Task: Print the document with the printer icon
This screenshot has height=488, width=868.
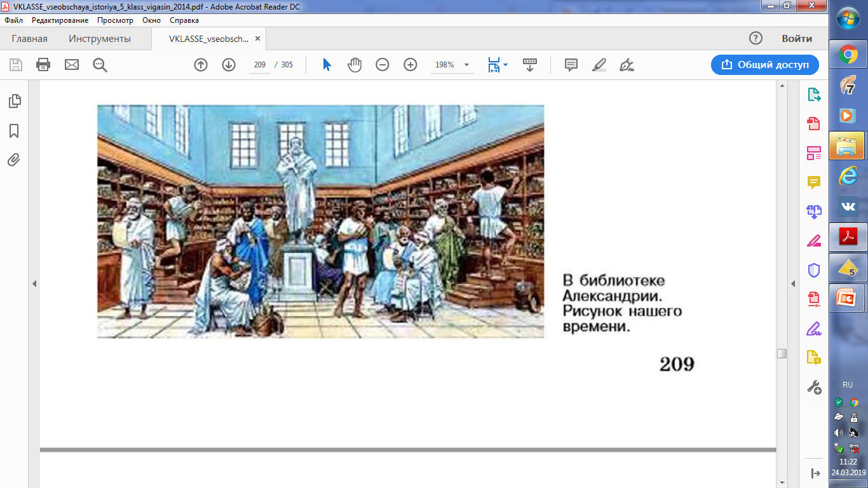Action: click(43, 64)
